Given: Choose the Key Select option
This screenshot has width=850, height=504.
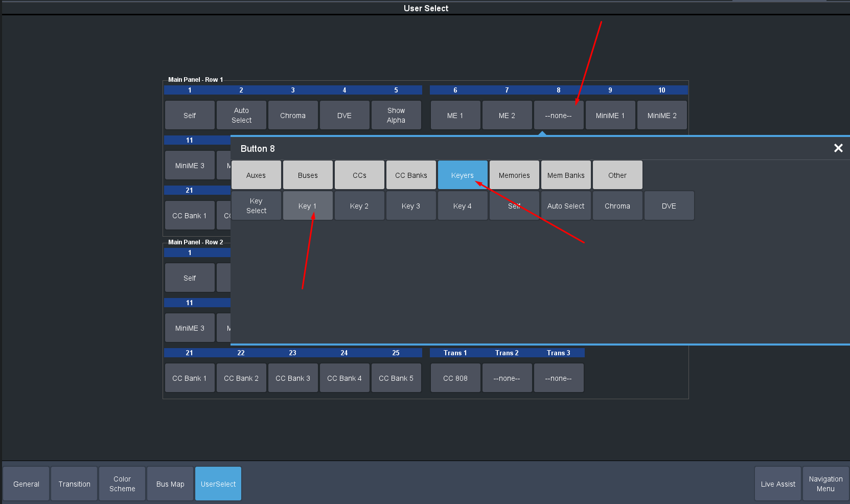Looking at the screenshot, I should 256,206.
